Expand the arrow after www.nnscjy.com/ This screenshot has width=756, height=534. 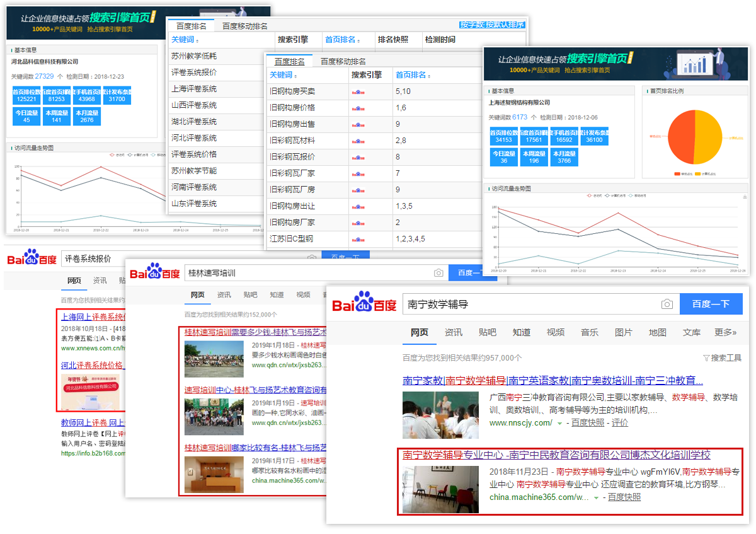pyautogui.click(x=559, y=423)
